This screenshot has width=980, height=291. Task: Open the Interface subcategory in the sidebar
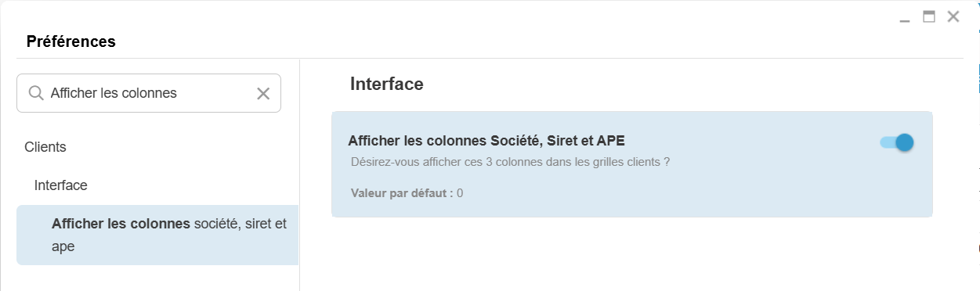tap(61, 185)
